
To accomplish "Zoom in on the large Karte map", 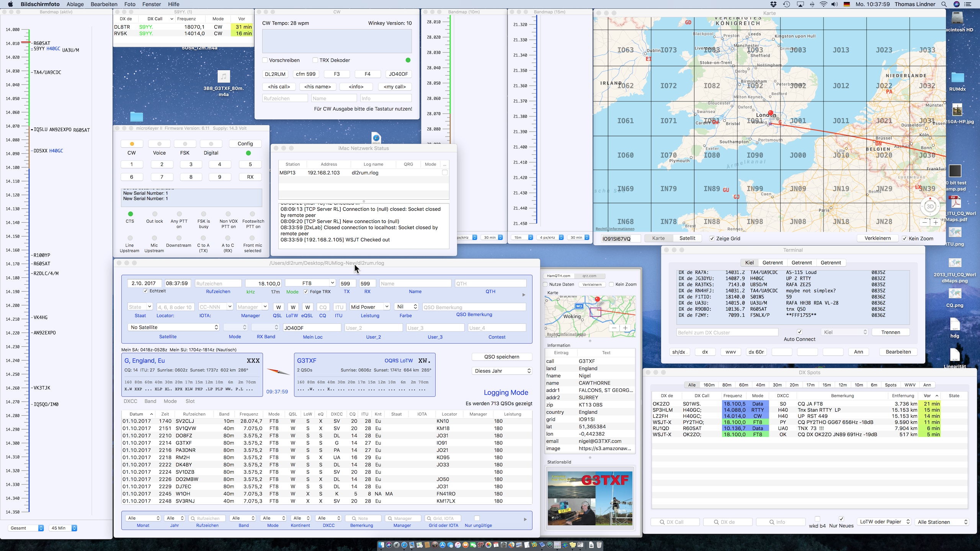I will [x=936, y=222].
